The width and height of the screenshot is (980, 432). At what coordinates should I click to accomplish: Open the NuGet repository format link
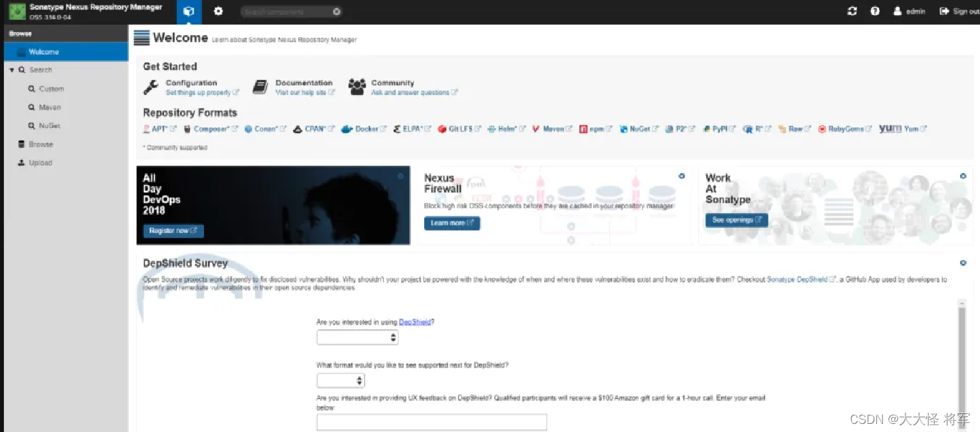(639, 129)
